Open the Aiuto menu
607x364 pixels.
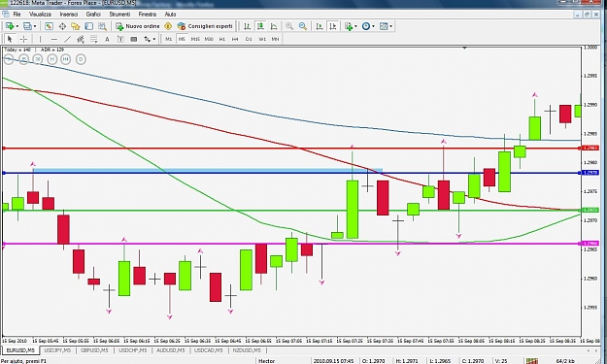pyautogui.click(x=170, y=15)
